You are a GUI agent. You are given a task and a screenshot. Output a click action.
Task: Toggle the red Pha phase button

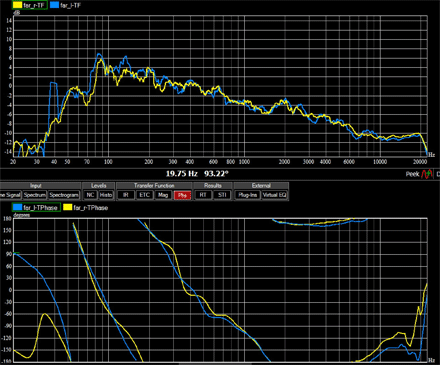click(182, 195)
